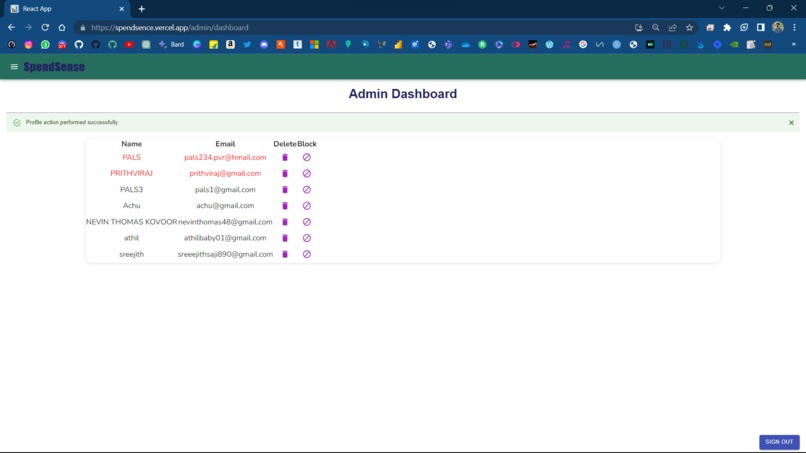
Task: Delete the PRITHVIRAJ user
Action: tap(285, 173)
